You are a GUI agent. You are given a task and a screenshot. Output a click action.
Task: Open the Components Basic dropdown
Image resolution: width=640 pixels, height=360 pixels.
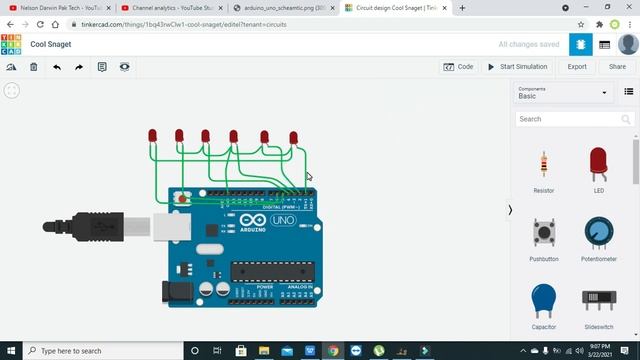[562, 93]
